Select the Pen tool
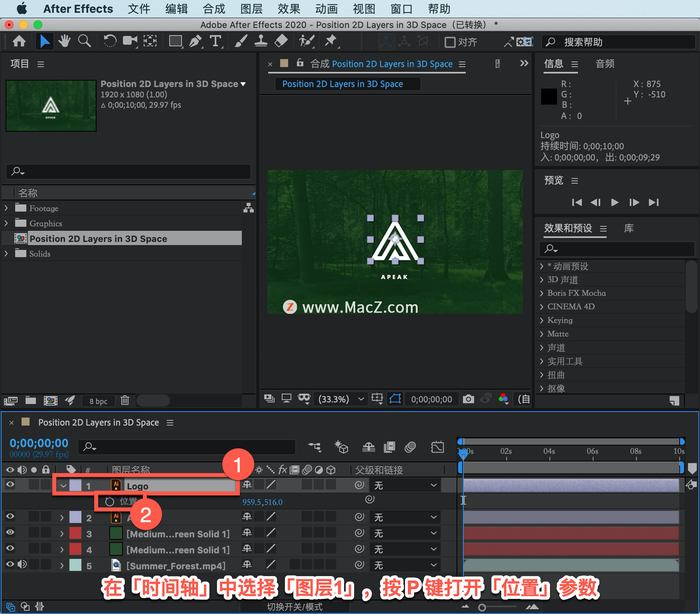The width and height of the screenshot is (700, 614). point(196,41)
